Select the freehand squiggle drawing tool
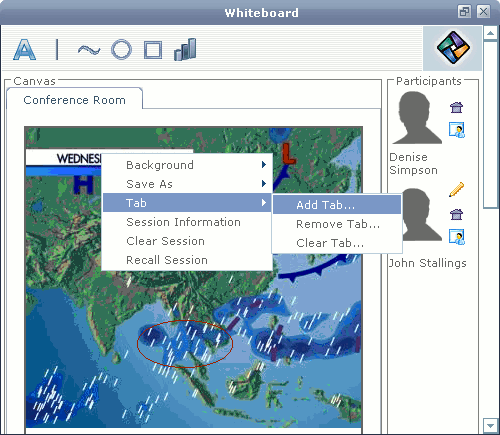Viewport: 500px width, 435px height. point(89,50)
